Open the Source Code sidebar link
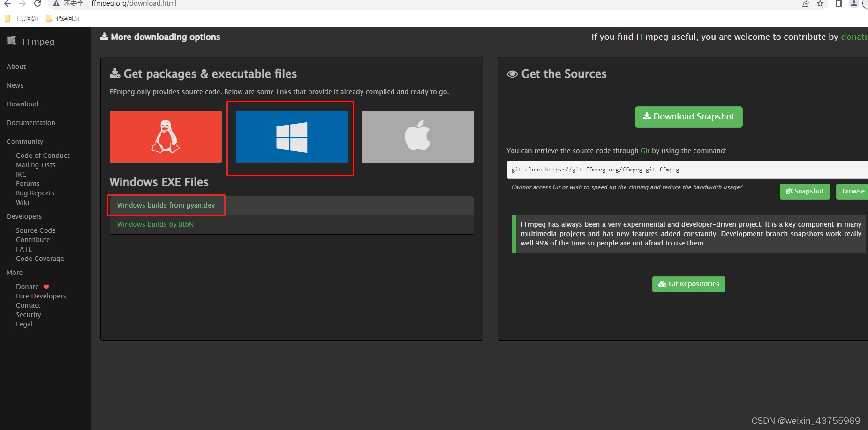 pyautogui.click(x=36, y=230)
